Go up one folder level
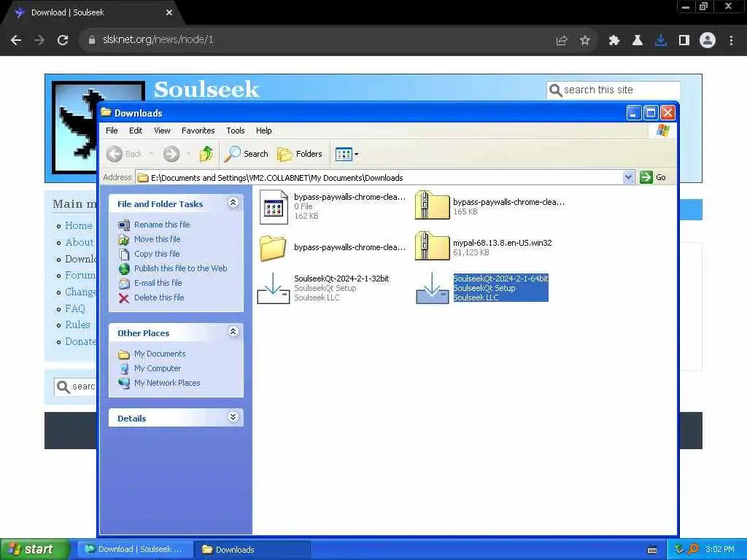The image size is (747, 560). (206, 154)
